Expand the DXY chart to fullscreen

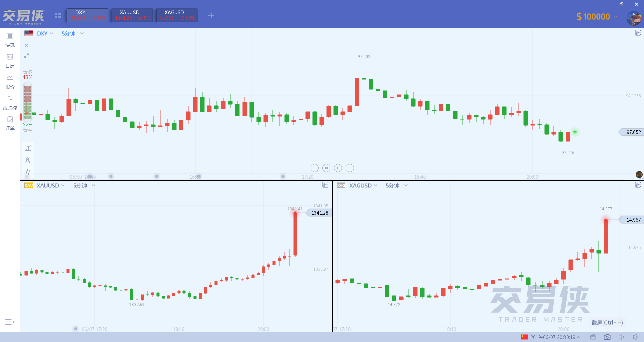(x=26, y=56)
